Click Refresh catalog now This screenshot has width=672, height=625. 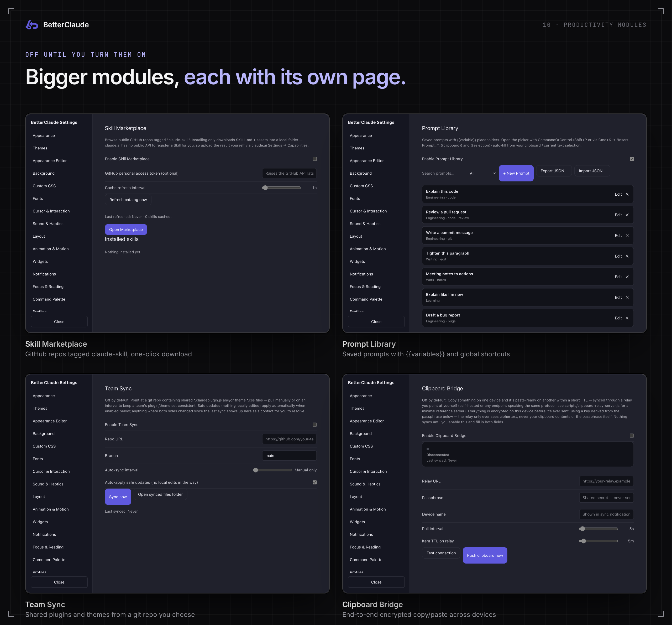[128, 200]
